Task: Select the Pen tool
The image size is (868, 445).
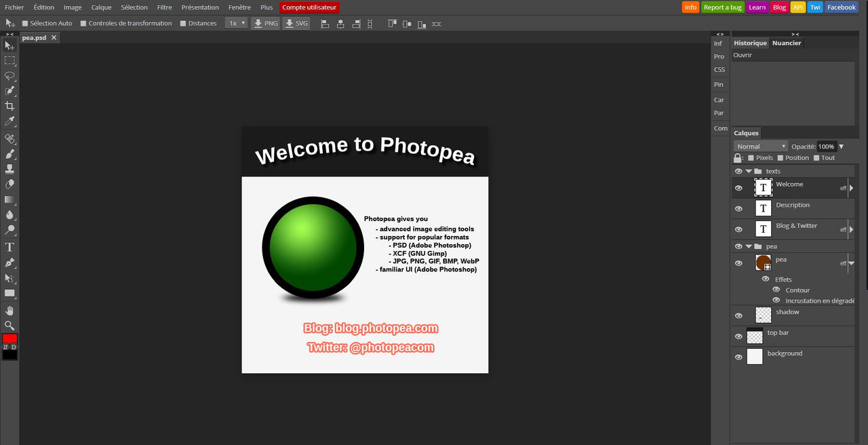Action: [9, 263]
